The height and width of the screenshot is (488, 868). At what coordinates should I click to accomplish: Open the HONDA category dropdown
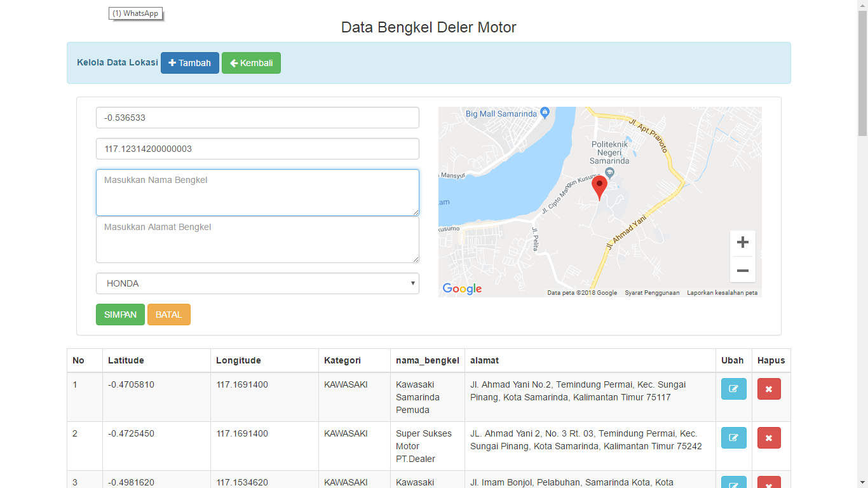point(257,283)
